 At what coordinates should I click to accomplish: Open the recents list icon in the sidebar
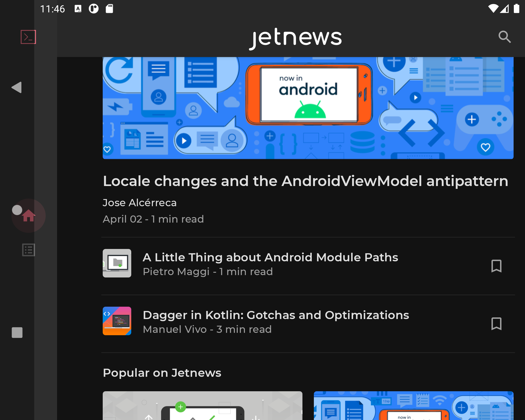click(28, 249)
